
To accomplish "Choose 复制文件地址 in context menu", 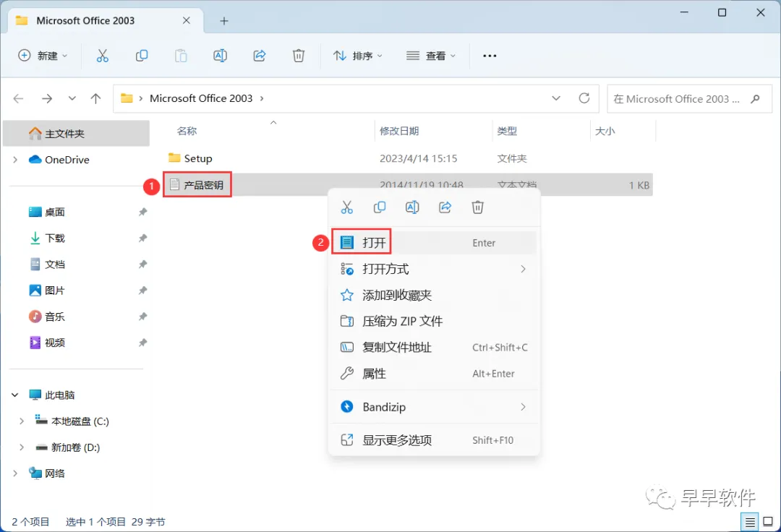I will click(435, 348).
